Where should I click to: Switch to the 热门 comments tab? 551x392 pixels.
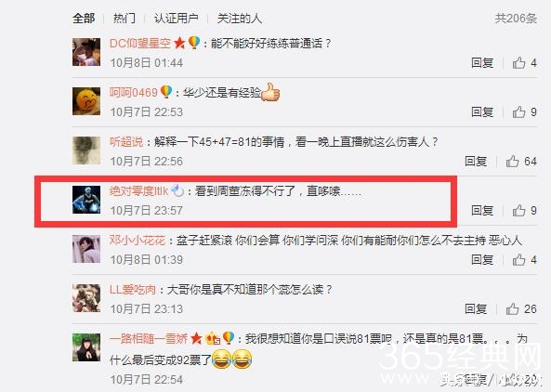(125, 19)
